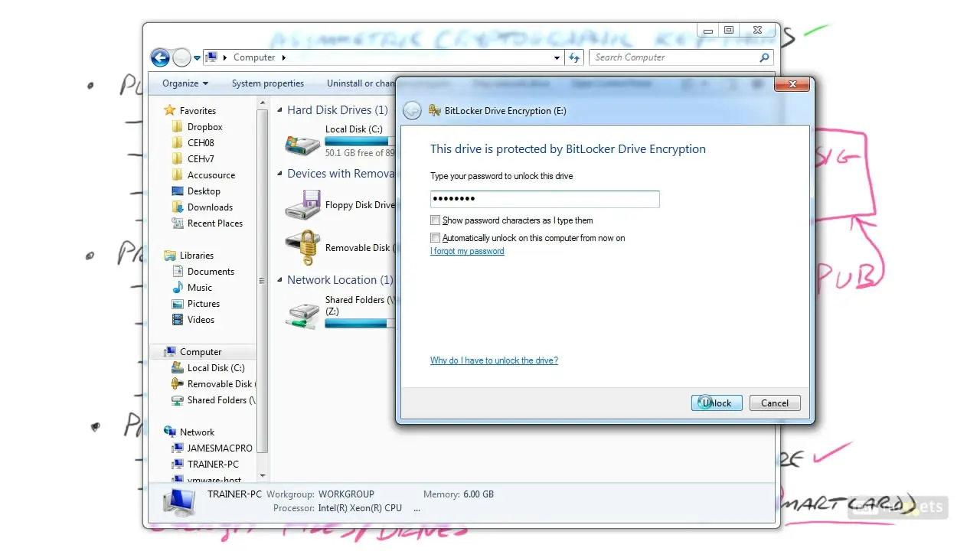The image size is (980, 551).
Task: Open Pictures library
Action: [x=203, y=304]
